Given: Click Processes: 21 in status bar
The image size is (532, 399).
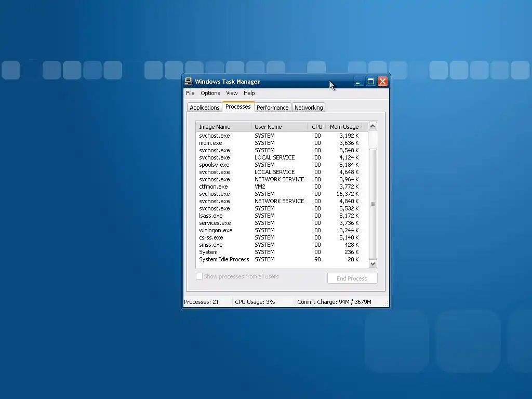Looking at the screenshot, I should tap(201, 302).
